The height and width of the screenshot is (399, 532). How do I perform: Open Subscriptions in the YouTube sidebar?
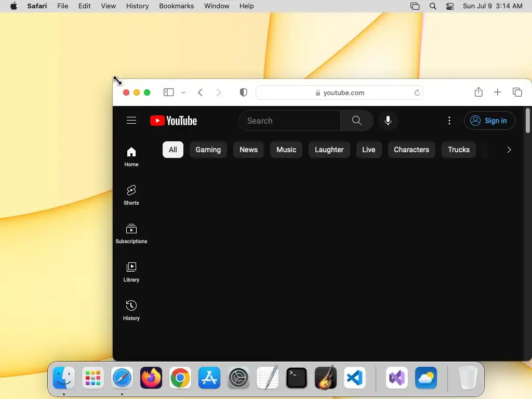pos(131,234)
